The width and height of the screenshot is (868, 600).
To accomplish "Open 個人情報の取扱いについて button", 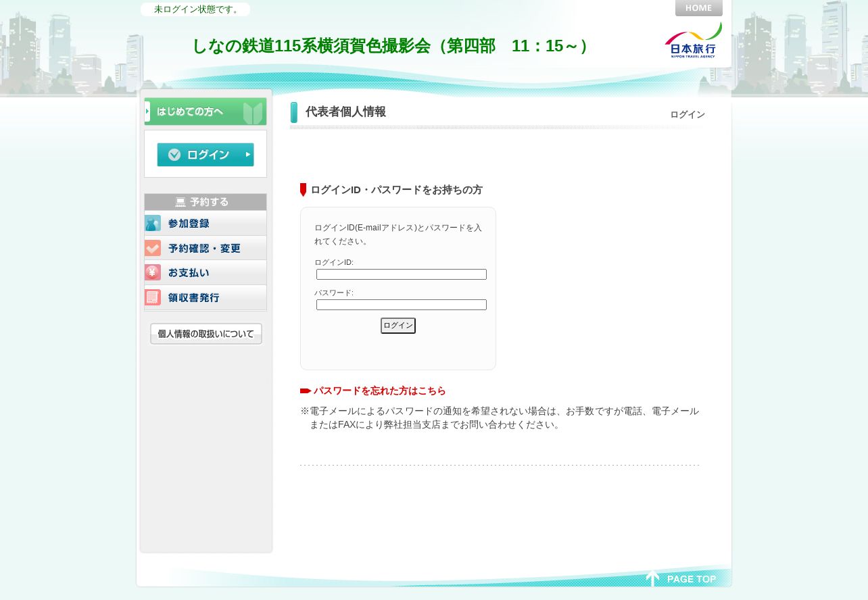I will click(x=206, y=334).
